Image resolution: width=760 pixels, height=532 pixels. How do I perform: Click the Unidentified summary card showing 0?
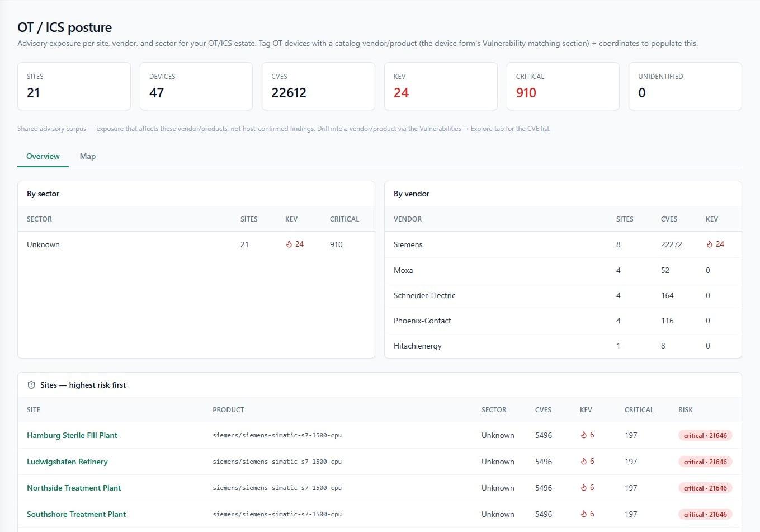click(685, 86)
